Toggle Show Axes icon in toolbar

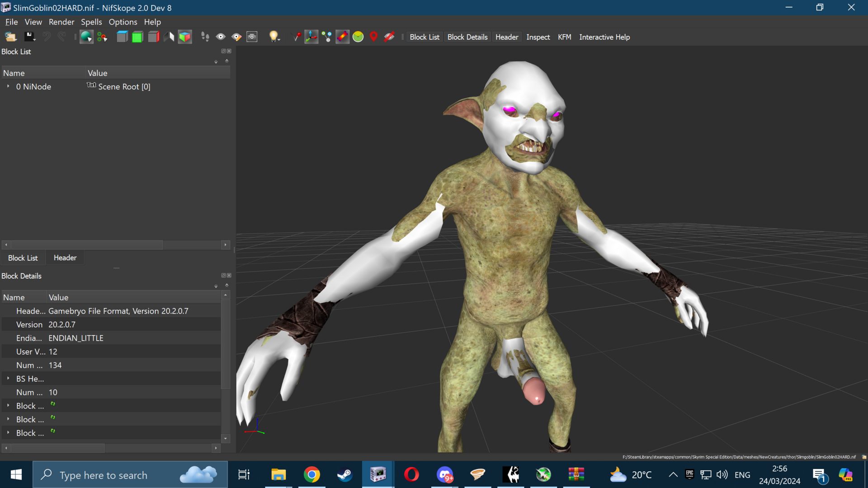(311, 37)
